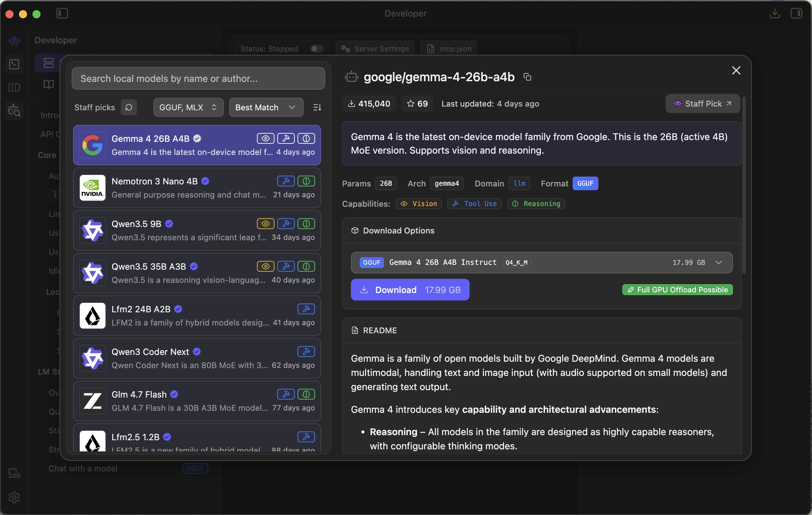Screen dimensions: 812x515
Task: Toggle the vision eye badge on Qwen3.5 9B
Action: click(265, 224)
